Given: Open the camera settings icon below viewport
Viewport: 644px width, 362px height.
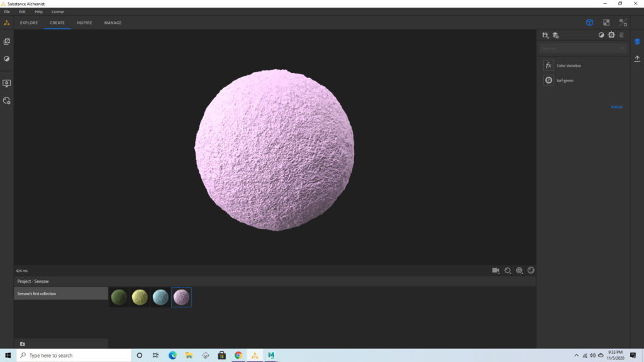Looking at the screenshot, I should 496,270.
